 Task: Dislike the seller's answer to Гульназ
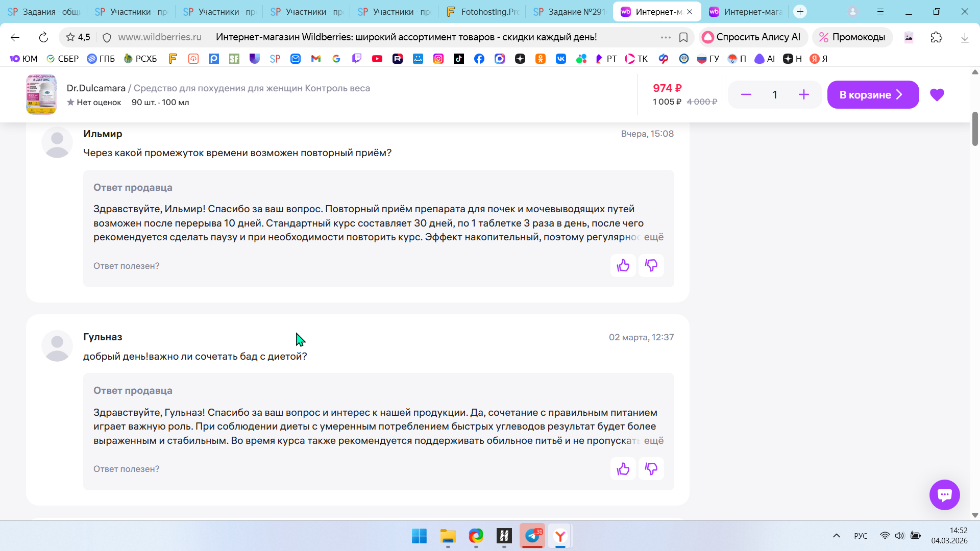[x=651, y=469]
